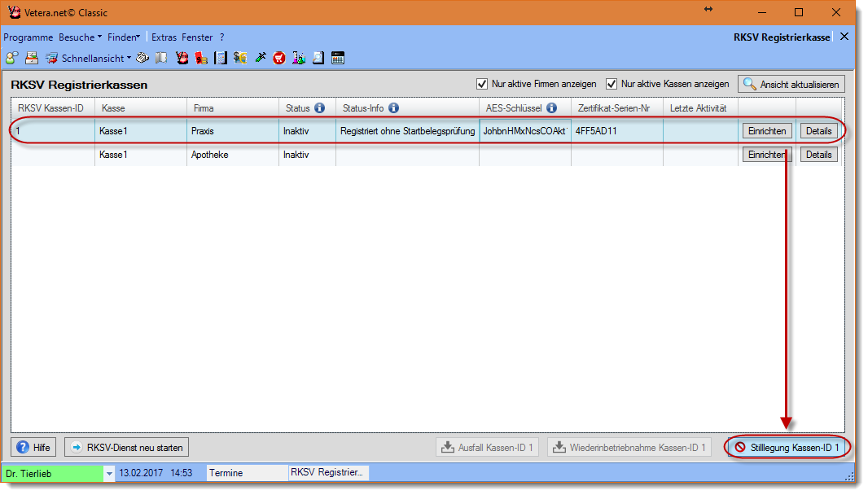868x495 pixels.
Task: Click 'Ansicht aktualisieren' refresh button
Action: (x=791, y=84)
